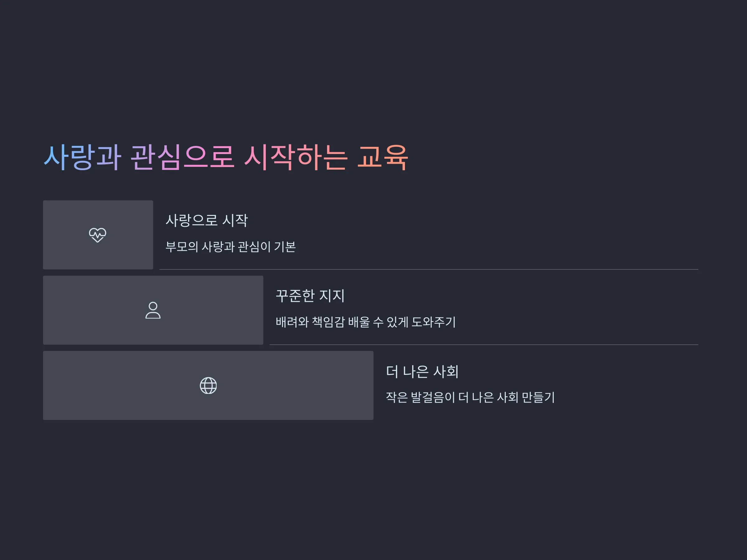Select the medium gray box beside person icon

pyautogui.click(x=153, y=310)
